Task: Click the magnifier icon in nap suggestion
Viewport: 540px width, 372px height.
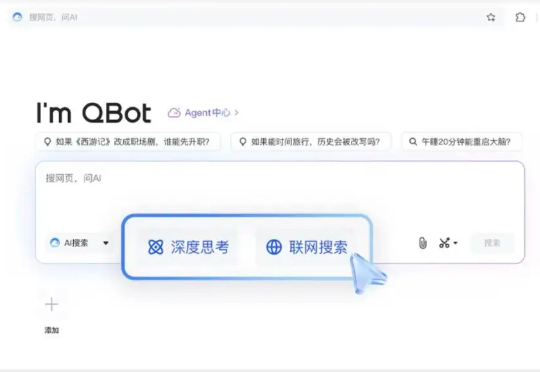Action: 413,142
